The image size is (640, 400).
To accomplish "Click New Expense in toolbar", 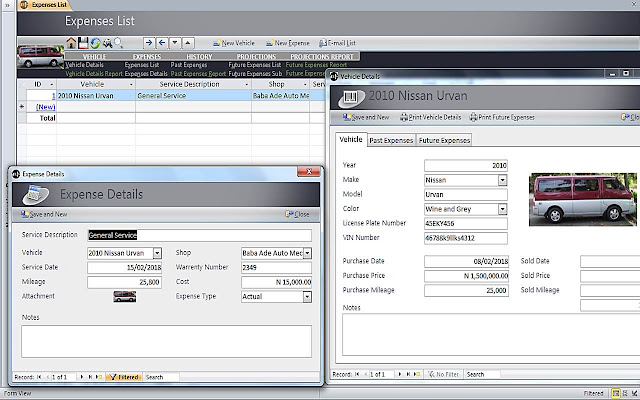I will click(x=288, y=43).
